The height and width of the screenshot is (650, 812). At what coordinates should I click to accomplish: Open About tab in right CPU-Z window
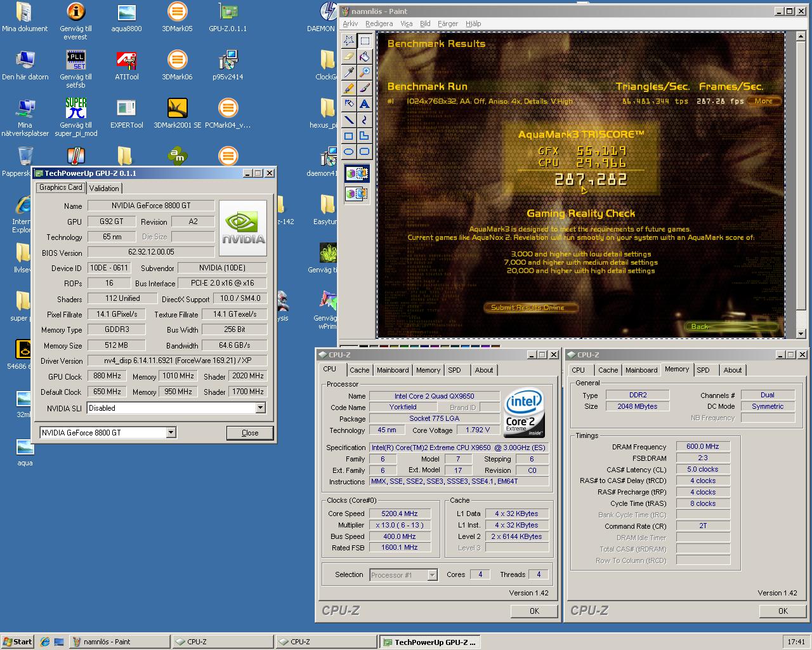click(733, 370)
